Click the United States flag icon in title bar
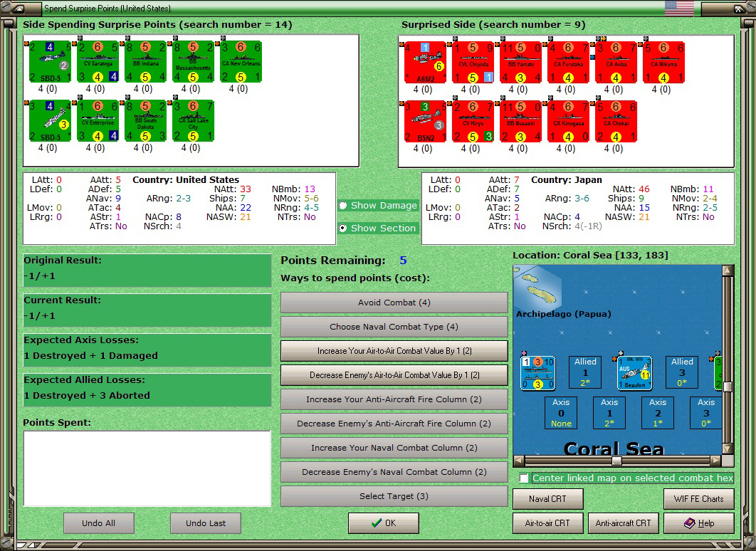Image resolution: width=756 pixels, height=551 pixels. [679, 9]
